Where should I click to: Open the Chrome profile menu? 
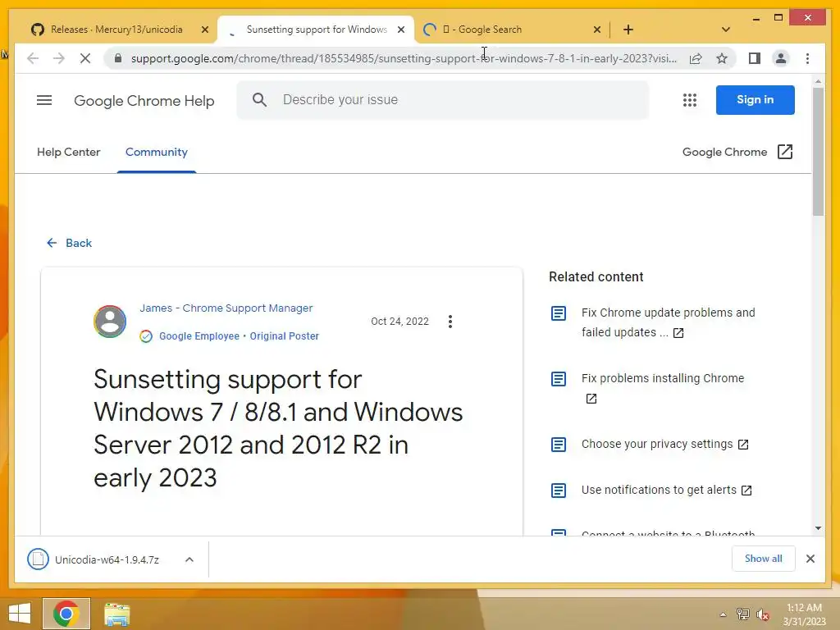point(781,58)
